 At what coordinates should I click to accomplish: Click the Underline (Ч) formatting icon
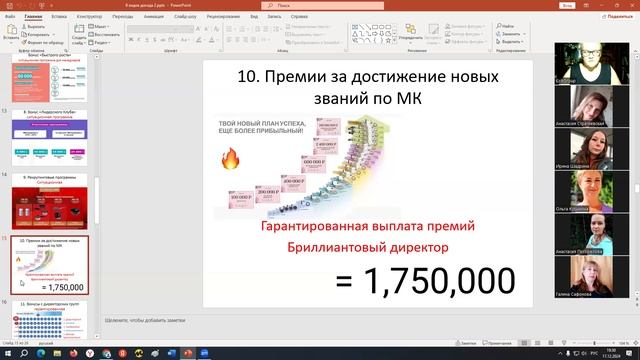tap(147, 40)
